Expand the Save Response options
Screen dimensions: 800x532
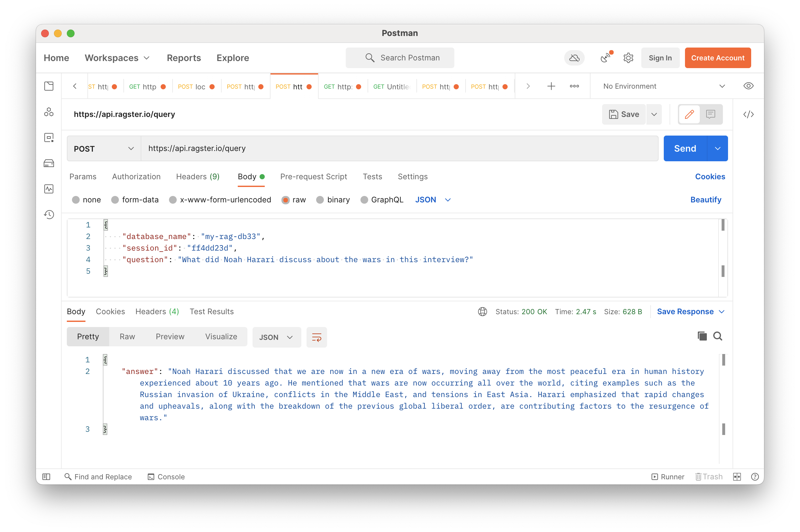722,312
